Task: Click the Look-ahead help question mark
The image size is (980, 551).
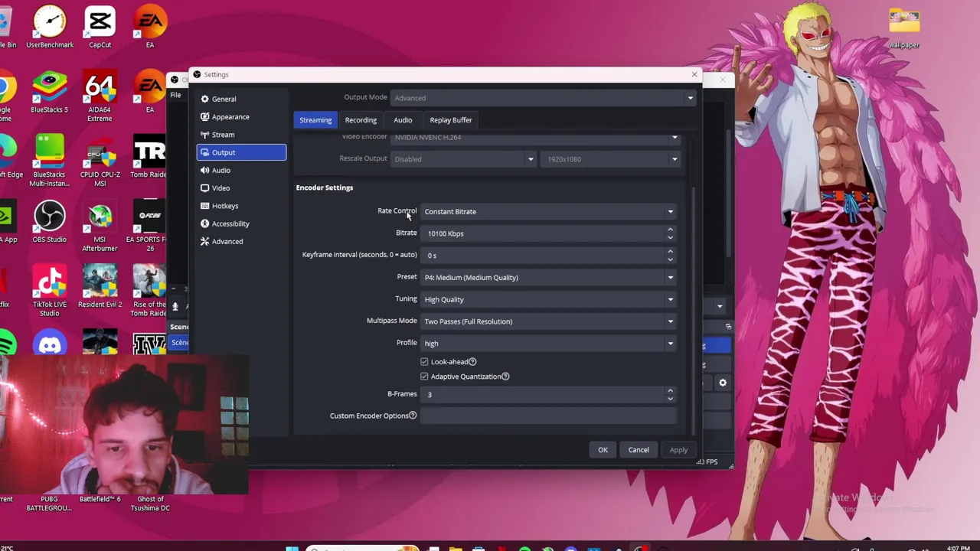Action: pos(472,362)
